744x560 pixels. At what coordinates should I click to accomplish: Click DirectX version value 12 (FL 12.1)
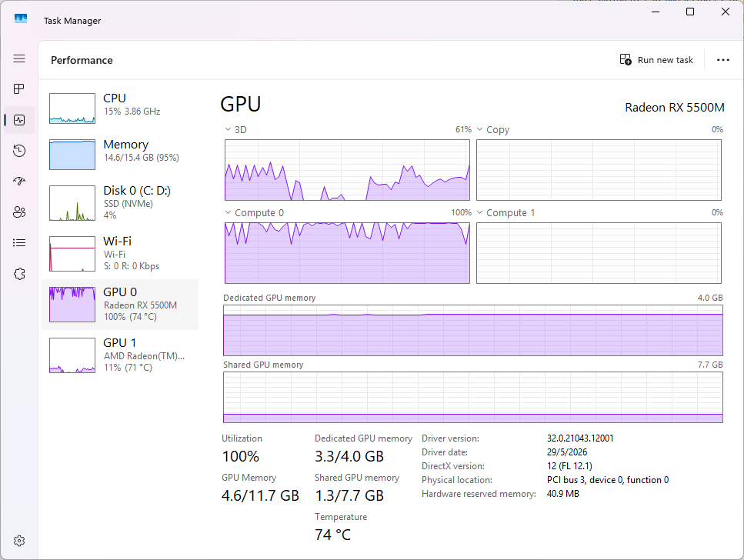tap(569, 466)
